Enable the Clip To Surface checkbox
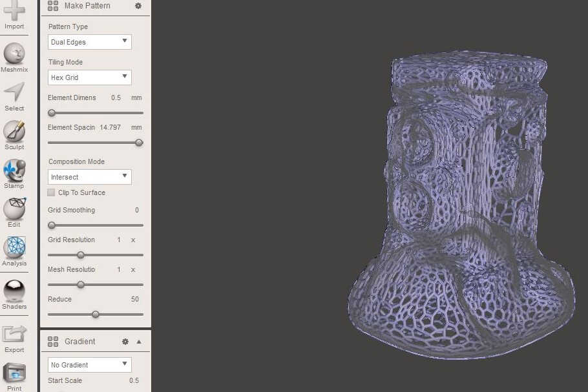The image size is (588, 392). (x=51, y=192)
